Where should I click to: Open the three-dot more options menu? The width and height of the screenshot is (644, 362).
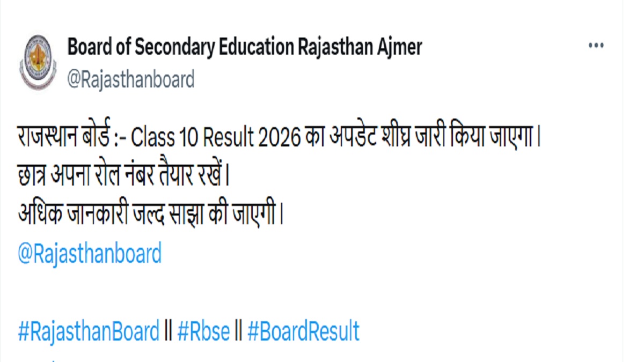tap(596, 46)
